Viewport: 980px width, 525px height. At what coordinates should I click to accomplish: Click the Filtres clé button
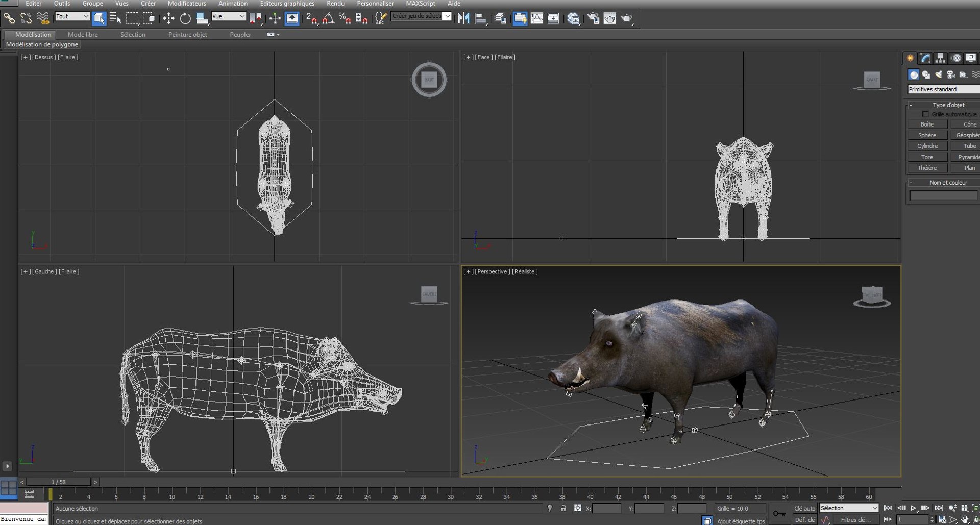tap(855, 520)
